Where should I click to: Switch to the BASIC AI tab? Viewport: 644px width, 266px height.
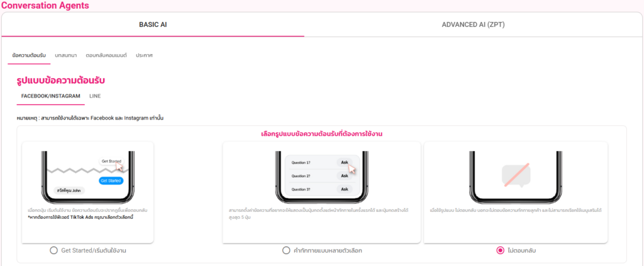(153, 25)
